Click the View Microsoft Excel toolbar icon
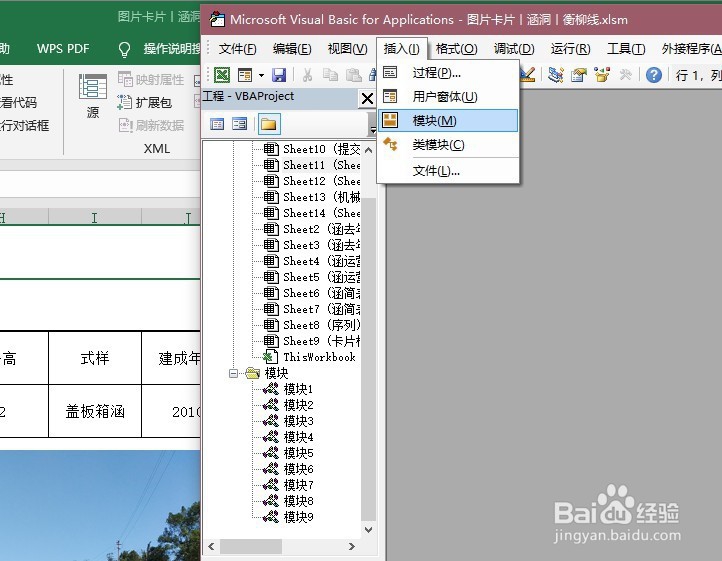Screen dimensions: 722x561 coord(222,75)
